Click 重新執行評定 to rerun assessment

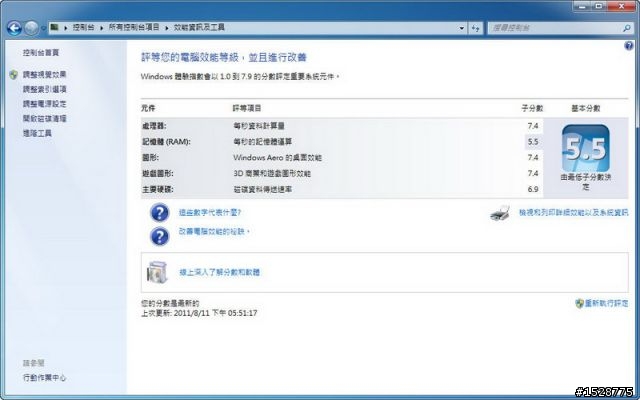607,303
